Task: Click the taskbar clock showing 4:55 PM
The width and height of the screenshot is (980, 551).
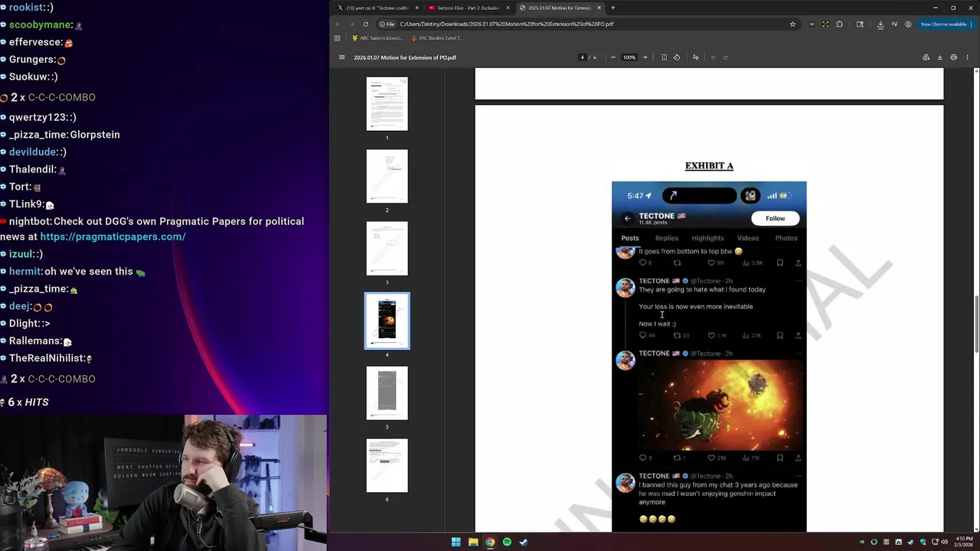Action: [x=965, y=542]
